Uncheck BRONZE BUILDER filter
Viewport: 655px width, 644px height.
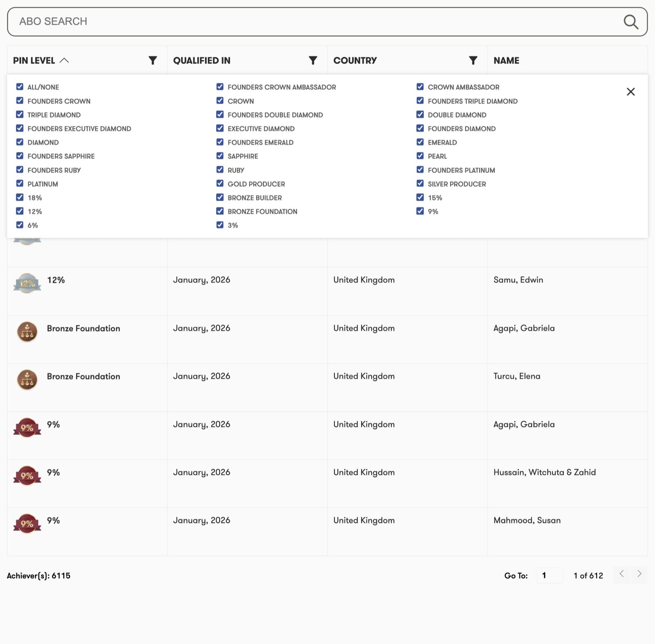pyautogui.click(x=220, y=197)
